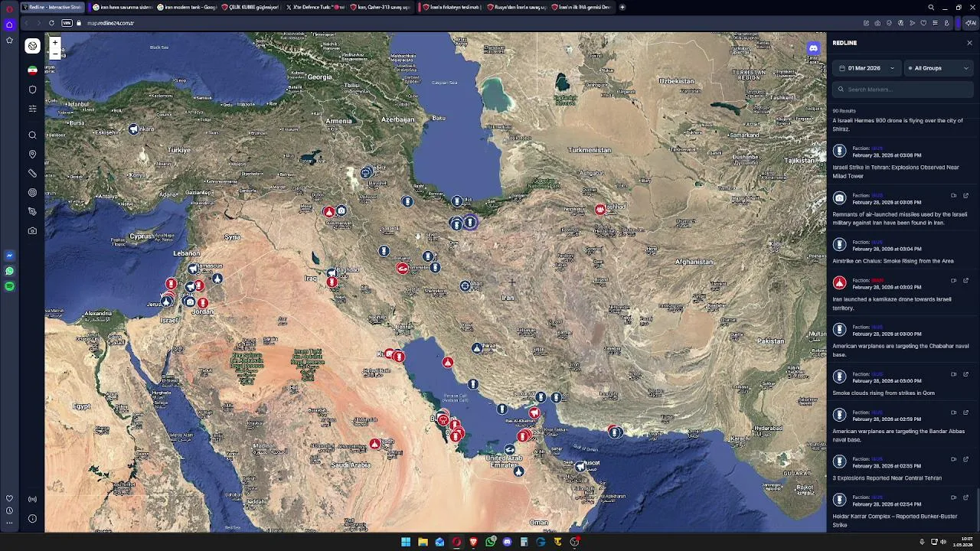
Task: Reload the page in browser
Action: 51,23
